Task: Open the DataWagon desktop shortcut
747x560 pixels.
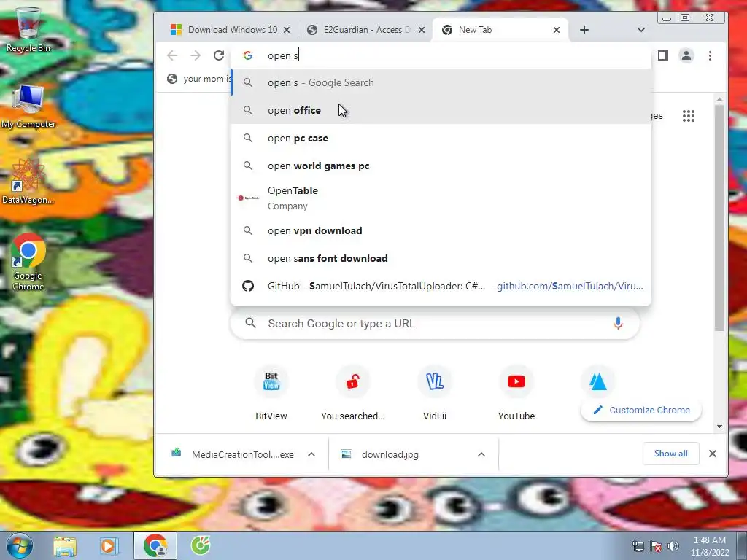Action: [28, 182]
